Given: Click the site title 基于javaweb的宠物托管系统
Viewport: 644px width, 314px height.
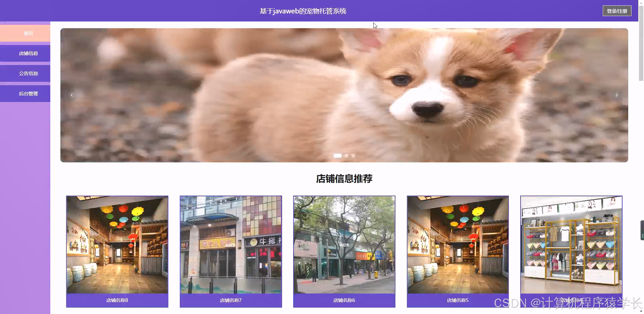Looking at the screenshot, I should point(302,10).
